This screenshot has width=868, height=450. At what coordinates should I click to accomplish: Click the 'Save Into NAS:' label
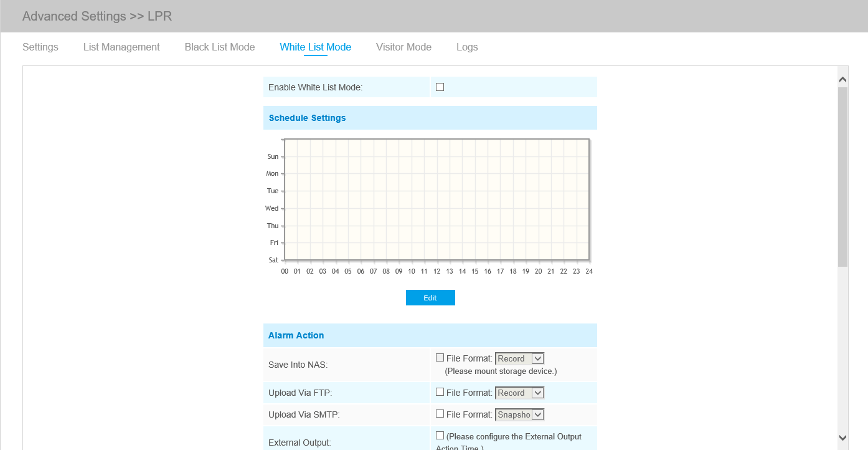point(298,365)
